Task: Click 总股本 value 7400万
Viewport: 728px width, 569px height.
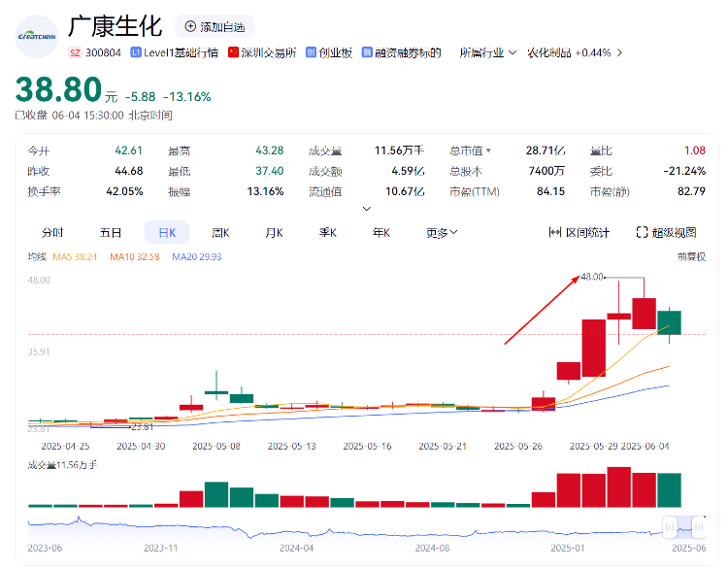Action: click(546, 171)
